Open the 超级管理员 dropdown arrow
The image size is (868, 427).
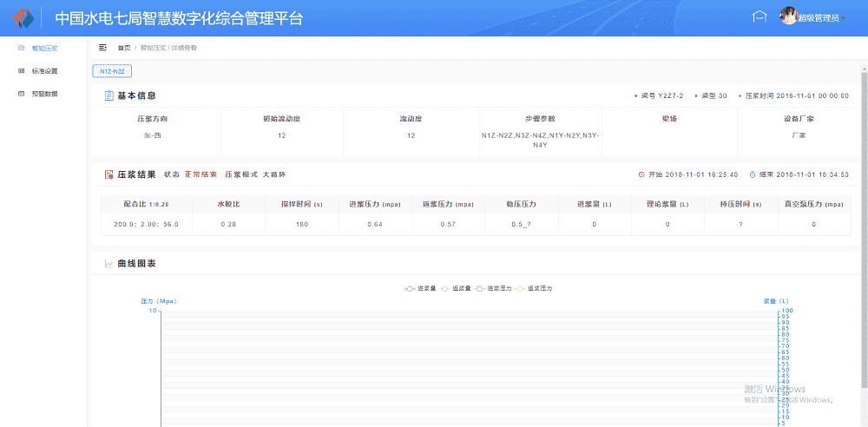[x=844, y=19]
